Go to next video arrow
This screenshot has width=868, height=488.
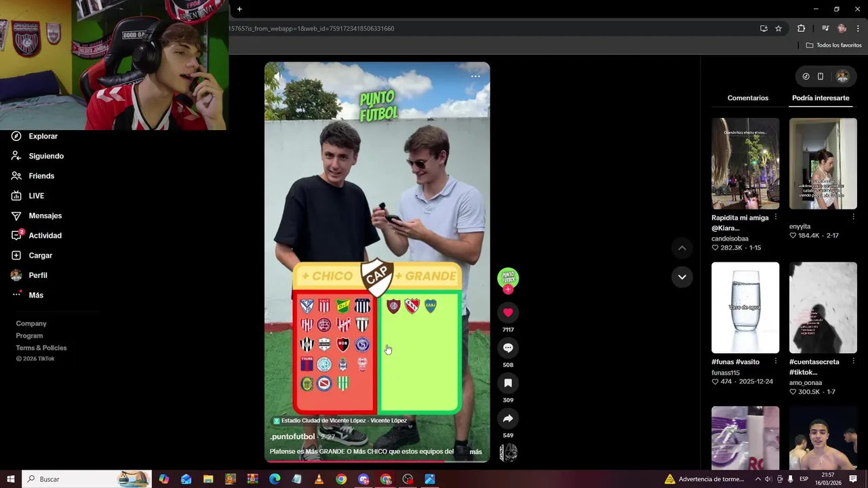coord(682,277)
